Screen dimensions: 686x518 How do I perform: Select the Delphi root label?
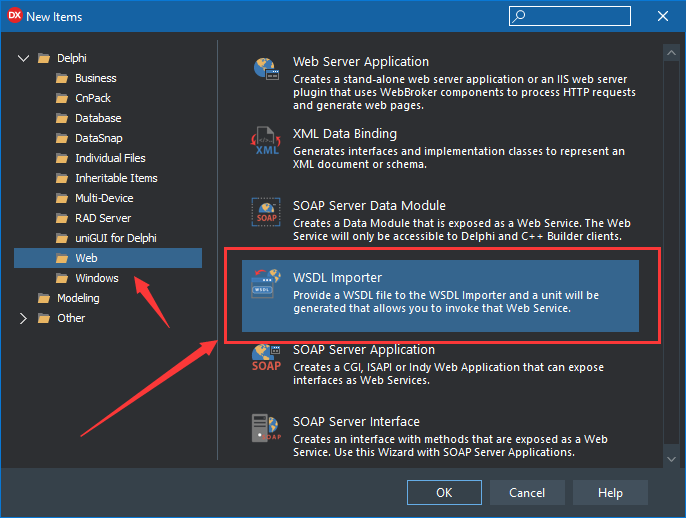(72, 58)
